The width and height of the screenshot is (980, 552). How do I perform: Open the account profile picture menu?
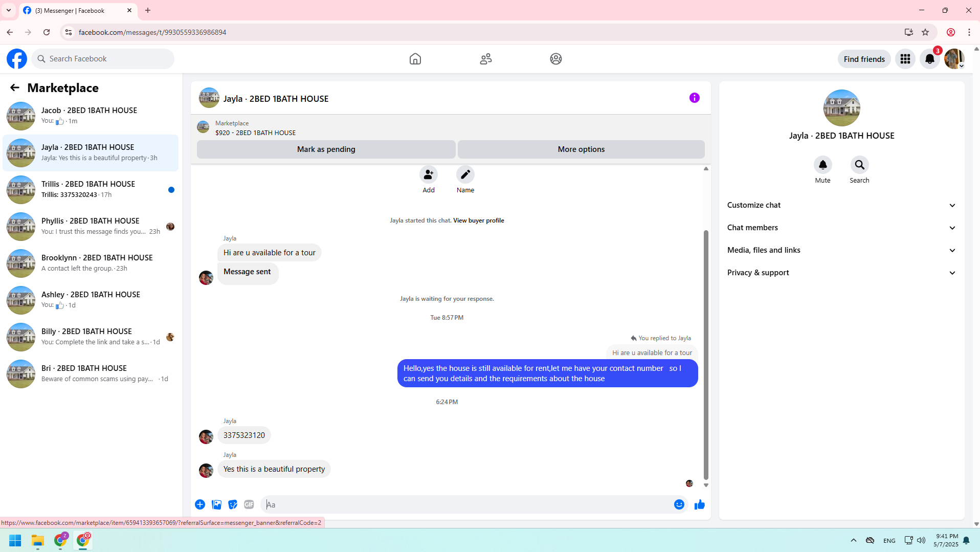[954, 59]
